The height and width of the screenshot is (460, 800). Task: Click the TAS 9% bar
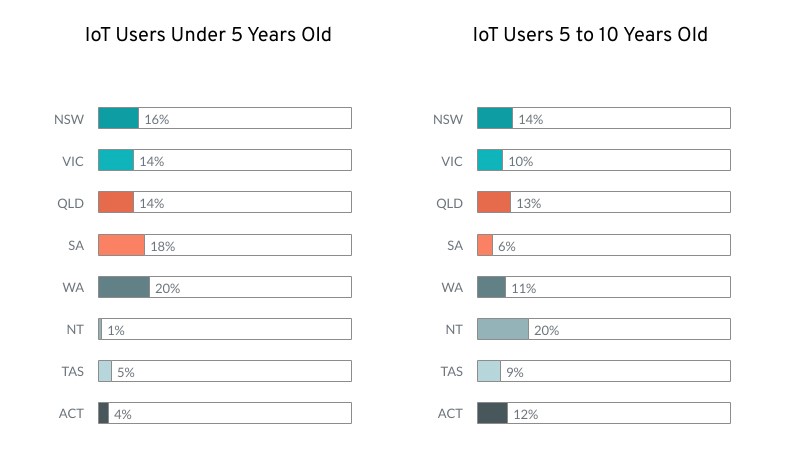[x=489, y=371]
